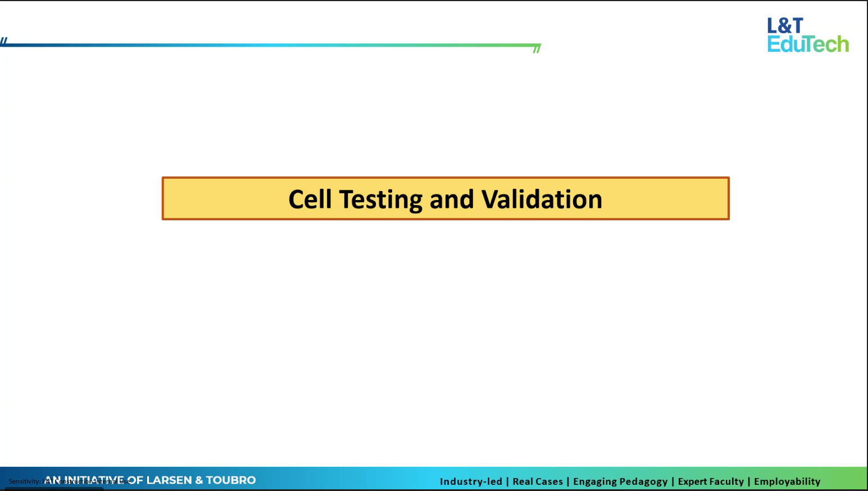This screenshot has width=868, height=491.
Task: Click the Expert Faculty footer text
Action: pyautogui.click(x=710, y=481)
